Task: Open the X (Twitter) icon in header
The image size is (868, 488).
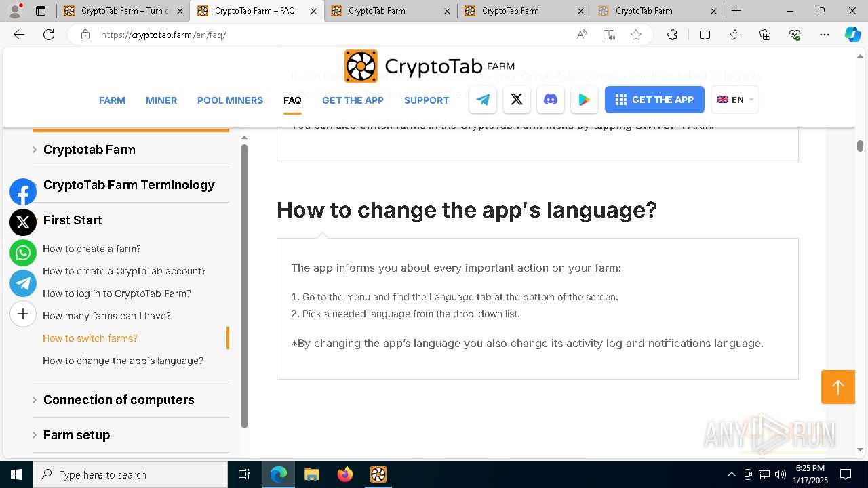Action: coord(517,100)
